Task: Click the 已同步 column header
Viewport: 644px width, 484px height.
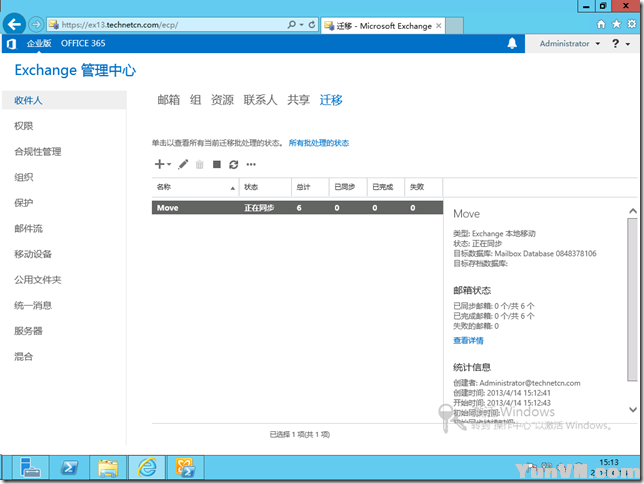Action: [348, 187]
